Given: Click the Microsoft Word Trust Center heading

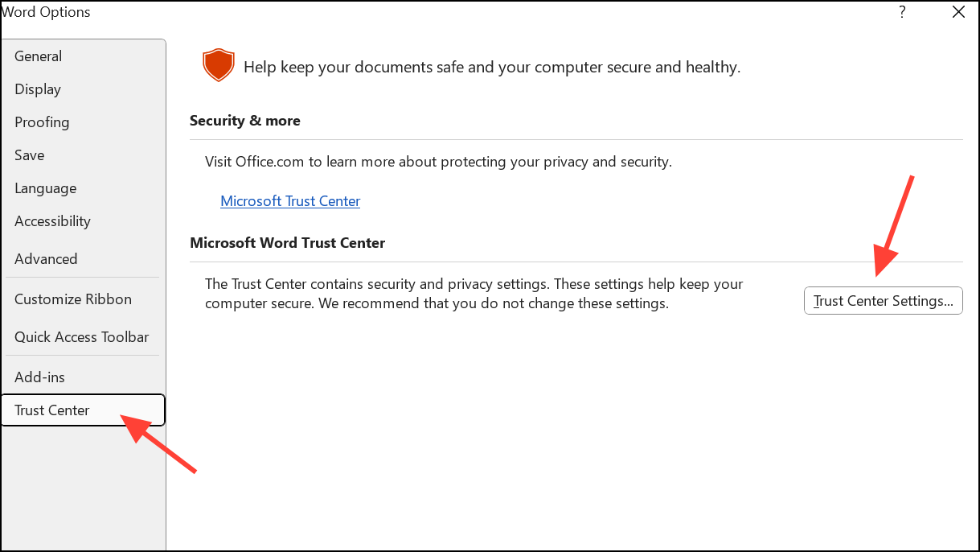Looking at the screenshot, I should [x=287, y=242].
